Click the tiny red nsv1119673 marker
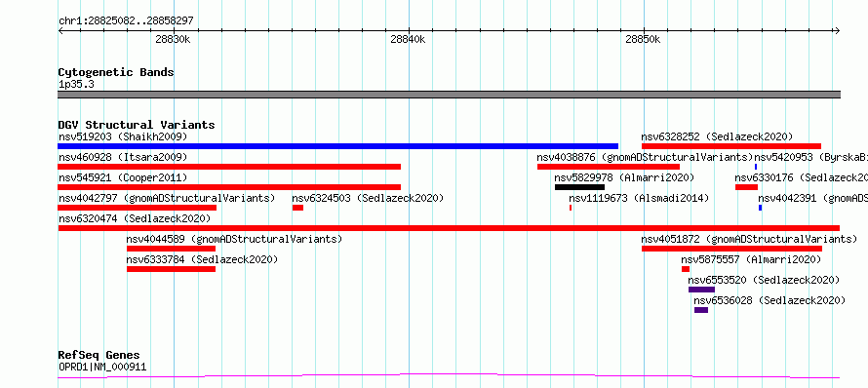 [571, 208]
